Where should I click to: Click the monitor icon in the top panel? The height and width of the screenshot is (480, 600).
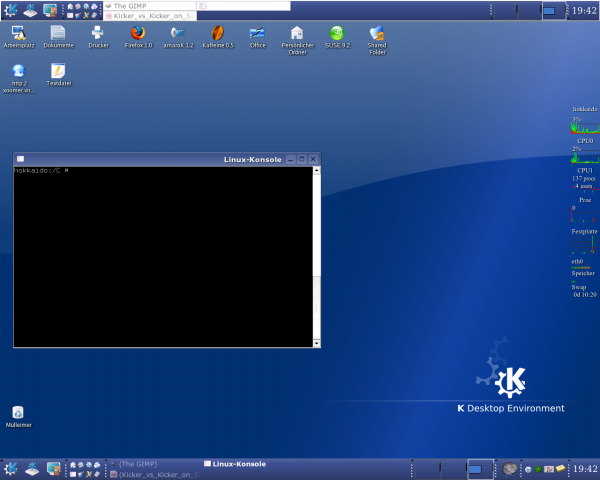(50, 10)
